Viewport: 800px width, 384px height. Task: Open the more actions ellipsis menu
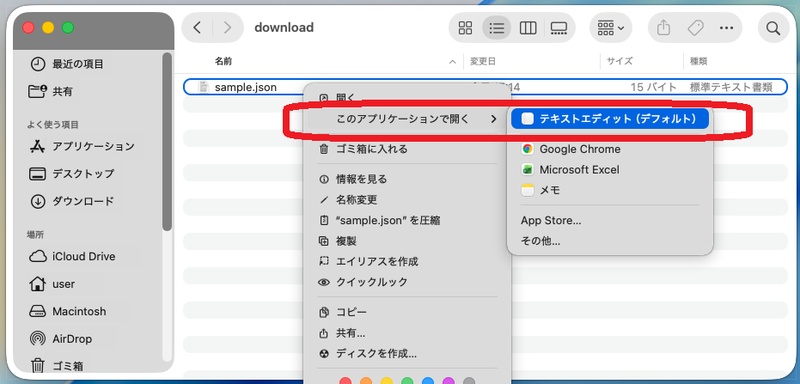click(727, 28)
